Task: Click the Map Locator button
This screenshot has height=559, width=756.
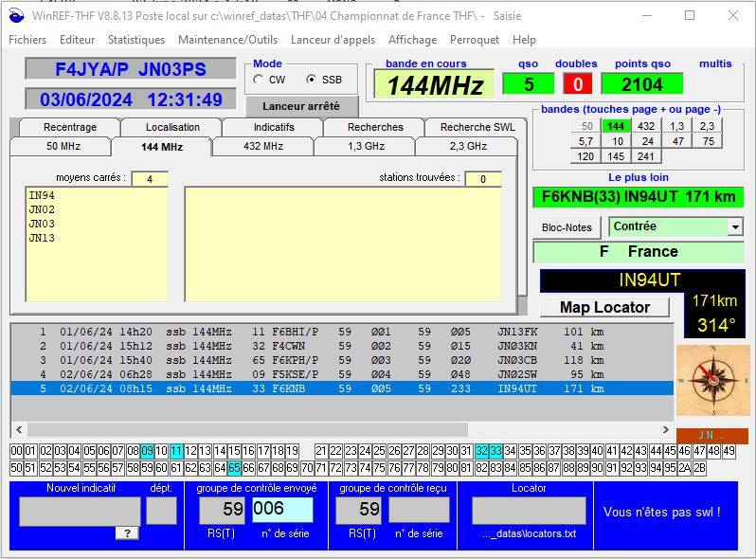Action: coord(604,307)
